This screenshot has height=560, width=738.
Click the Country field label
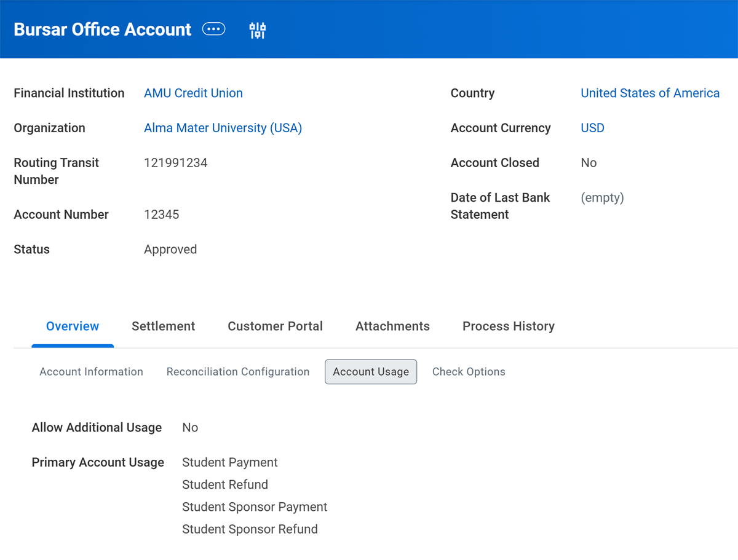click(472, 93)
